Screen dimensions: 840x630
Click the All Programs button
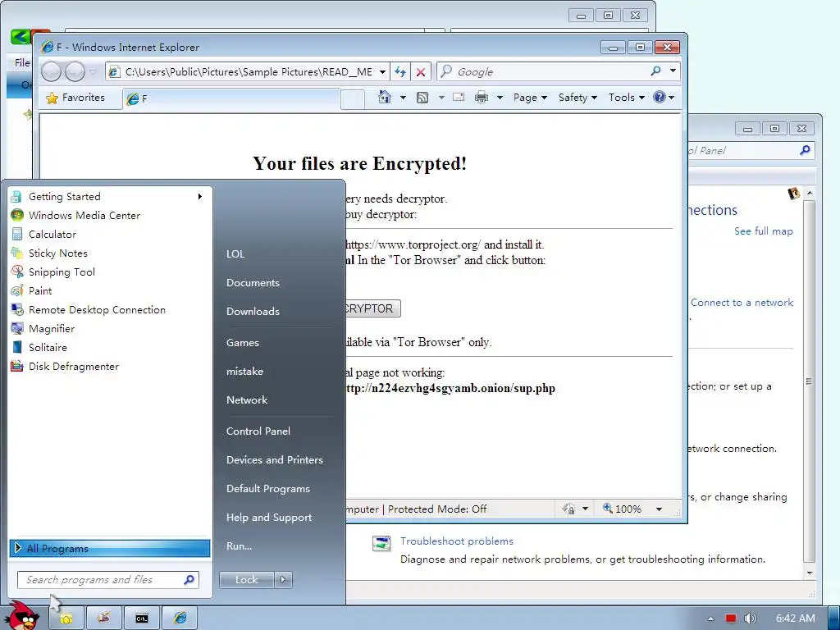(x=110, y=549)
